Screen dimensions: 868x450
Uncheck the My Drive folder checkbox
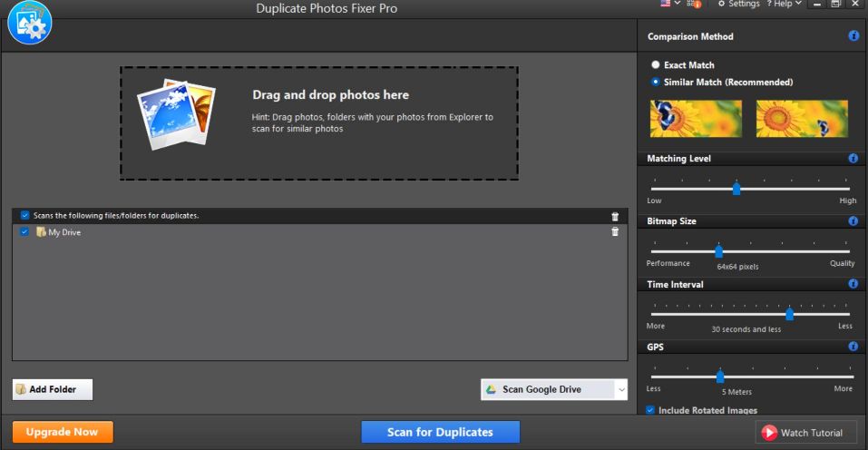click(x=24, y=232)
